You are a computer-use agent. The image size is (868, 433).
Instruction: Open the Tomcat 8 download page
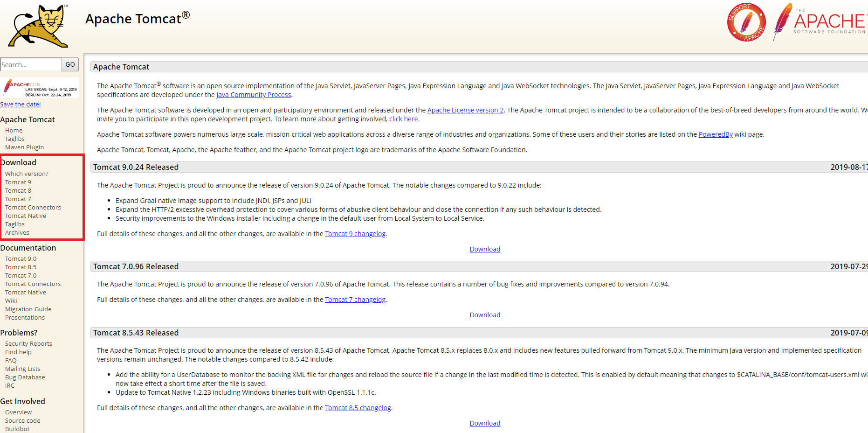click(18, 190)
